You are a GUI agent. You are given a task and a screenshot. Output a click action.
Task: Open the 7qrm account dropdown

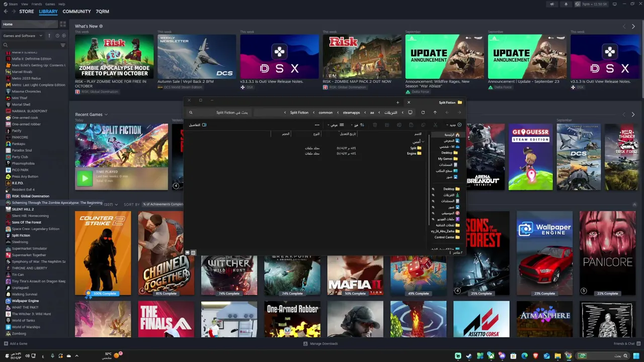click(x=592, y=4)
